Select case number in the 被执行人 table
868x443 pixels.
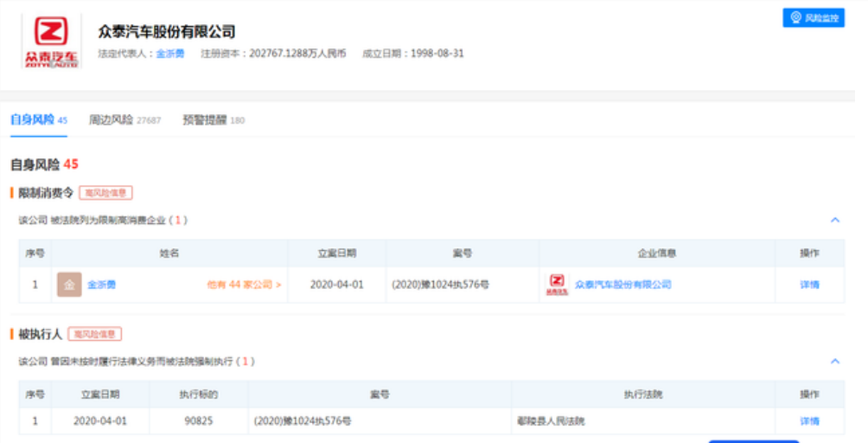coord(303,421)
